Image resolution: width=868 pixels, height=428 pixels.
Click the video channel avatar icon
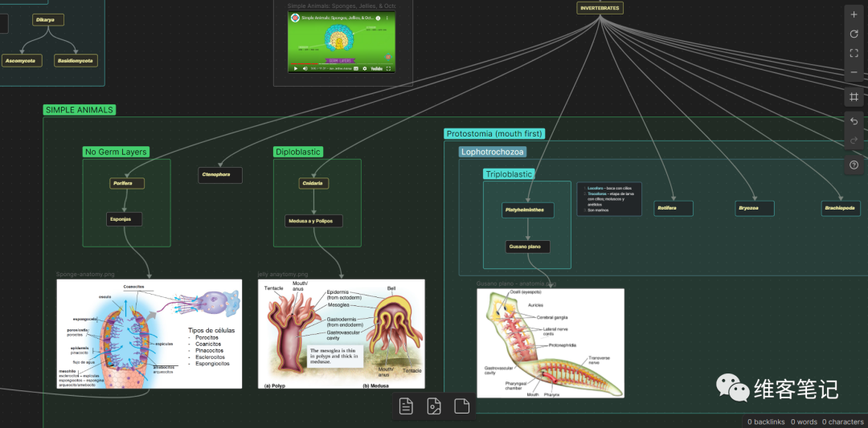click(296, 18)
